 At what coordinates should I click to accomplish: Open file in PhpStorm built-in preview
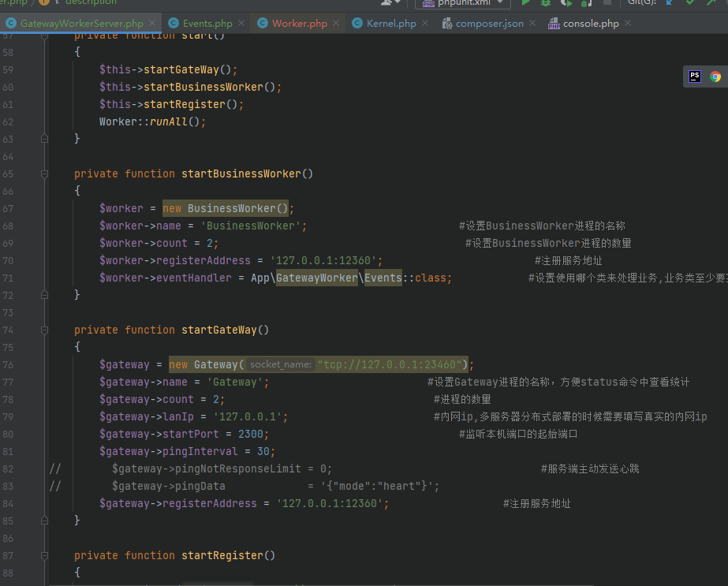point(695,77)
